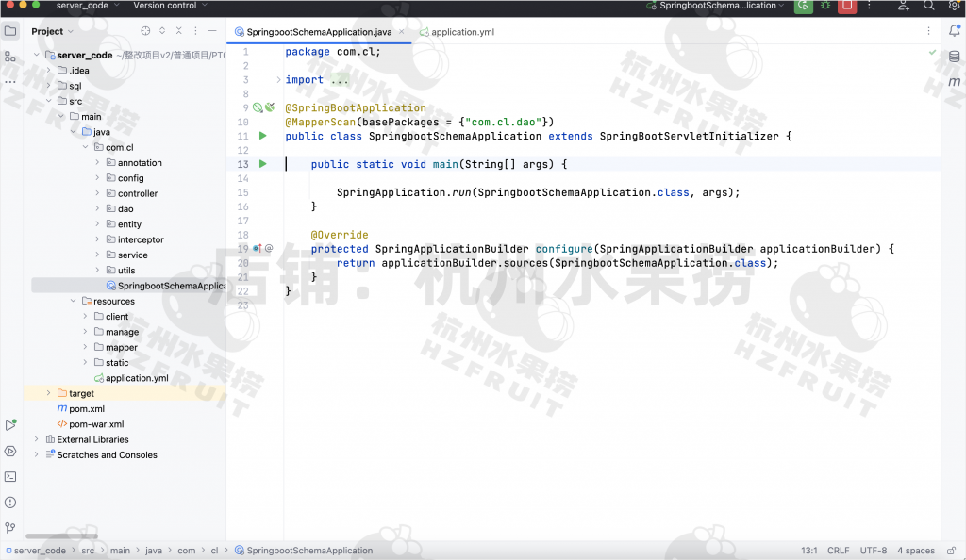Click the project tree horizontal scrollbar
Image resolution: width=966 pixels, height=560 pixels.
[x=61, y=536]
